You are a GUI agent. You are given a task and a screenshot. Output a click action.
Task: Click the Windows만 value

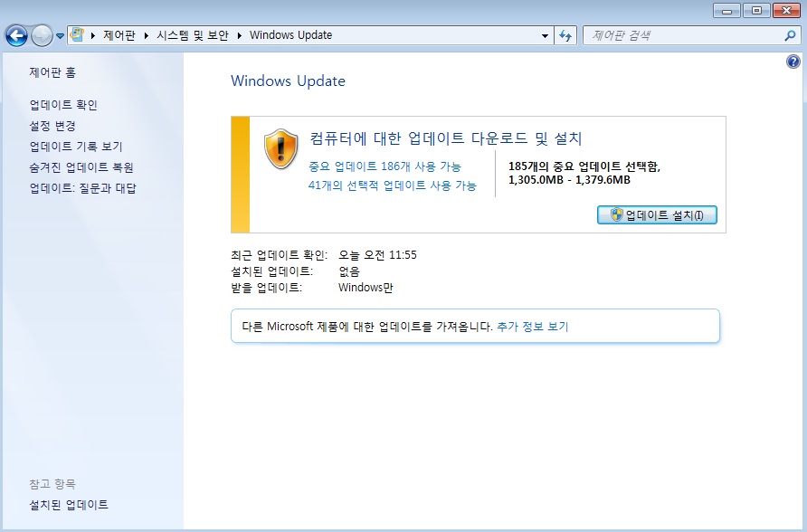pyautogui.click(x=366, y=288)
